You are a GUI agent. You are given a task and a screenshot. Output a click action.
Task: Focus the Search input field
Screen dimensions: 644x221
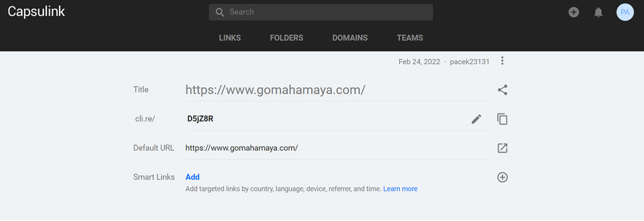tap(321, 12)
